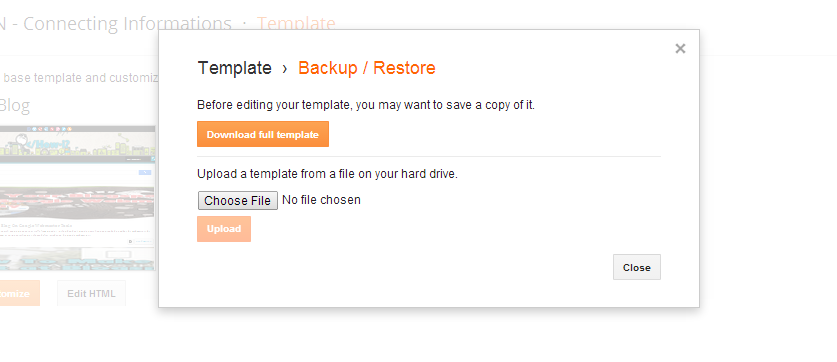The width and height of the screenshot is (837, 362).
Task: Click the 'Upload a template from a file' text
Action: click(x=327, y=174)
